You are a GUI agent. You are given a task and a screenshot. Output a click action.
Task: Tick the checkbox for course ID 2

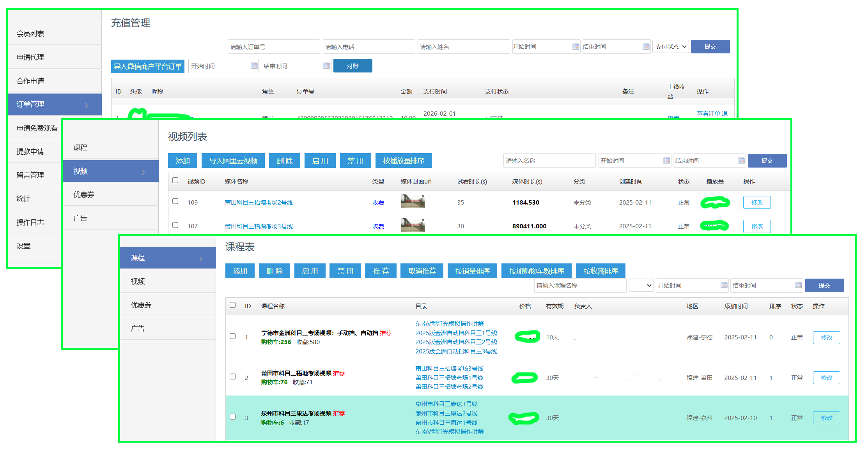[233, 376]
